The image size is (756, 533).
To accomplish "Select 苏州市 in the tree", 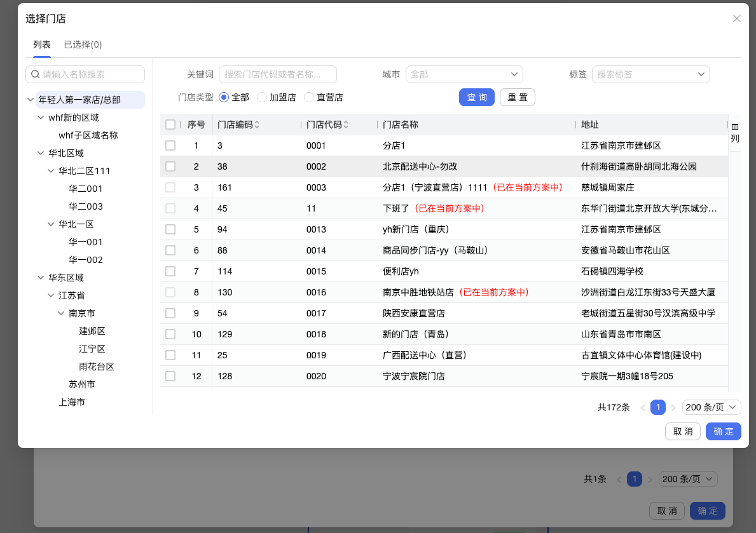I will point(82,384).
